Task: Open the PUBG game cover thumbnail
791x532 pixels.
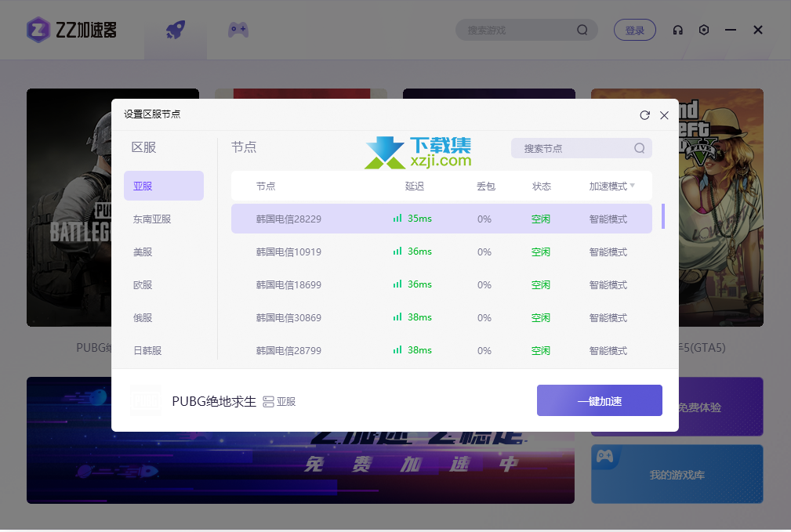Action: (69, 208)
